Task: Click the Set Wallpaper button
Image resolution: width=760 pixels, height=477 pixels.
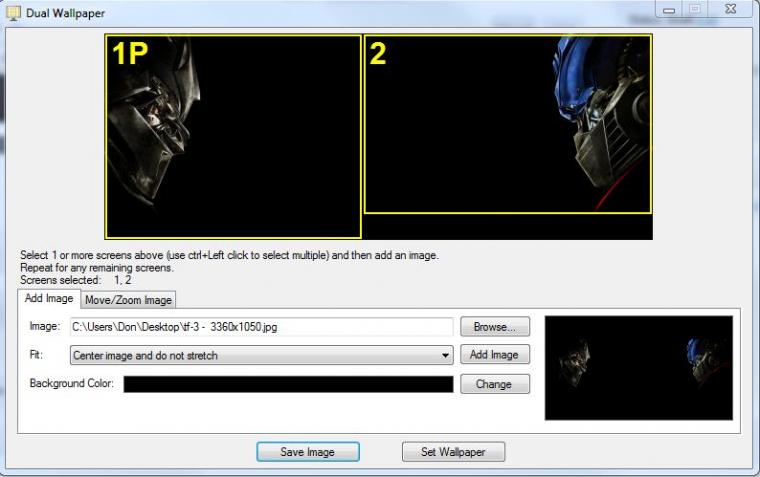Action: (x=453, y=452)
